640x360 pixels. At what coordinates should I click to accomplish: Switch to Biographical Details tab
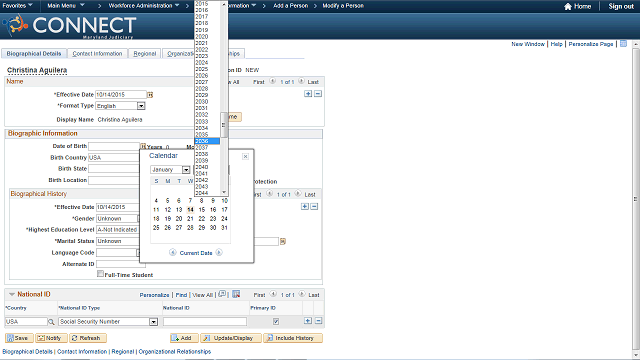click(34, 54)
